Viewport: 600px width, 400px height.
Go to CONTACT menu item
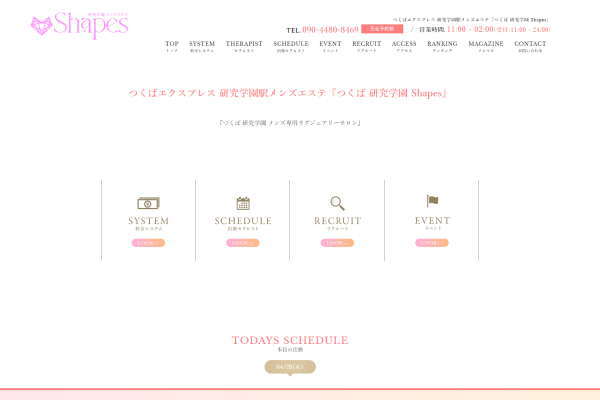click(x=530, y=46)
